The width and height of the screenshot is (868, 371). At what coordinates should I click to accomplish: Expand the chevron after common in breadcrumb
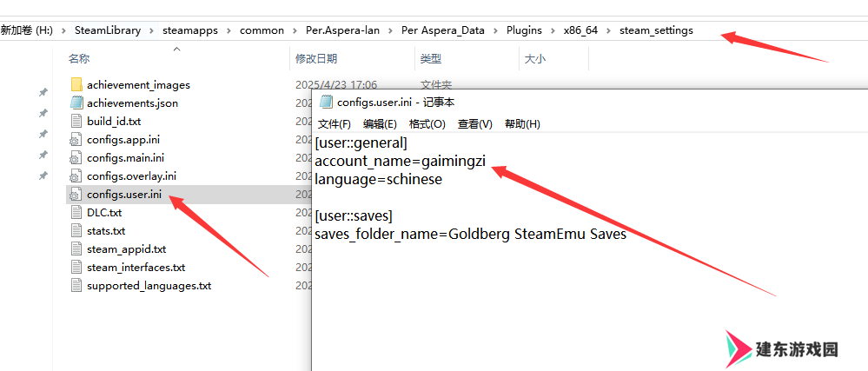[x=295, y=31]
